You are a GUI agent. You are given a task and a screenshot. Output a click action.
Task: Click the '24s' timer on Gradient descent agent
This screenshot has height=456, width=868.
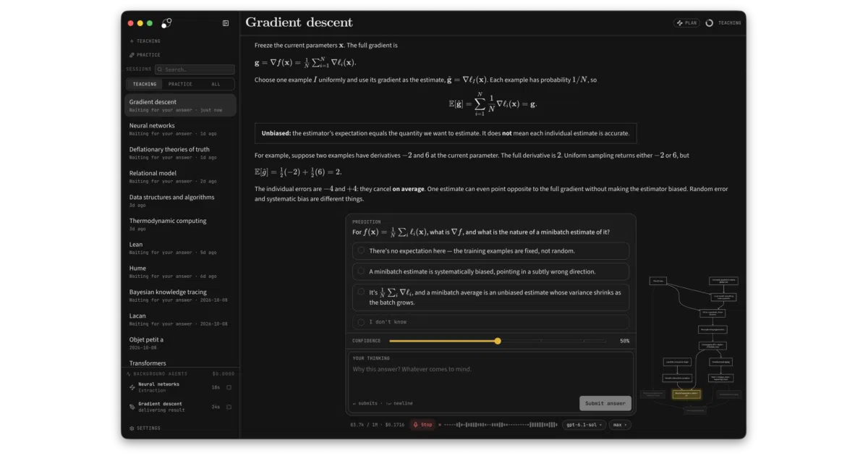click(x=216, y=407)
